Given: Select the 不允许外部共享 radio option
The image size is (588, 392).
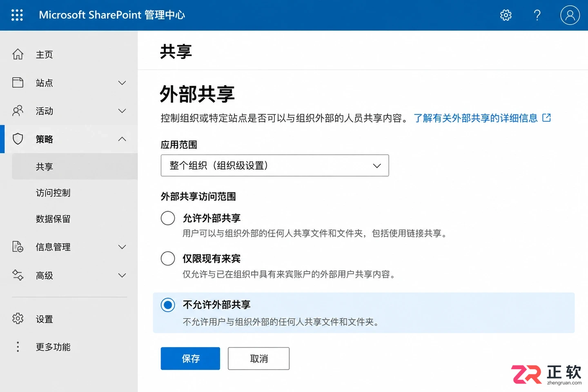Looking at the screenshot, I should [x=168, y=305].
